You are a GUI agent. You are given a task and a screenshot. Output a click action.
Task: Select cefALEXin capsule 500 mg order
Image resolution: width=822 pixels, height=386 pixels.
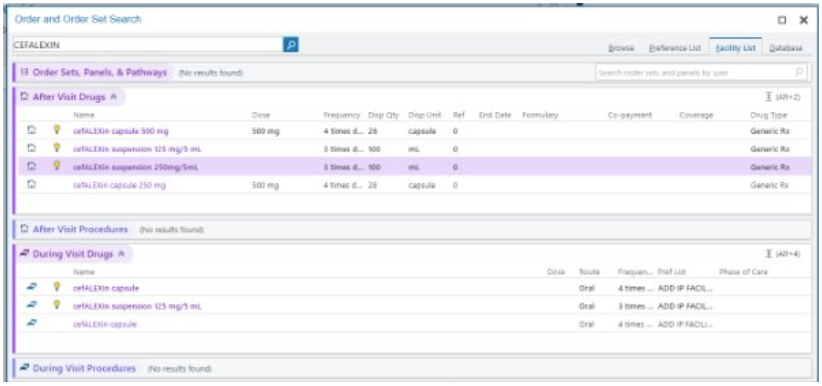[121, 131]
